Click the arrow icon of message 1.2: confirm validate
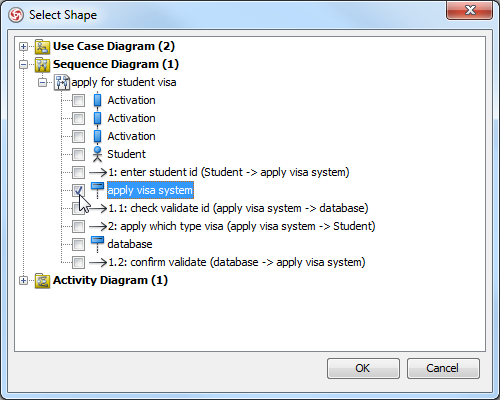 point(98,262)
